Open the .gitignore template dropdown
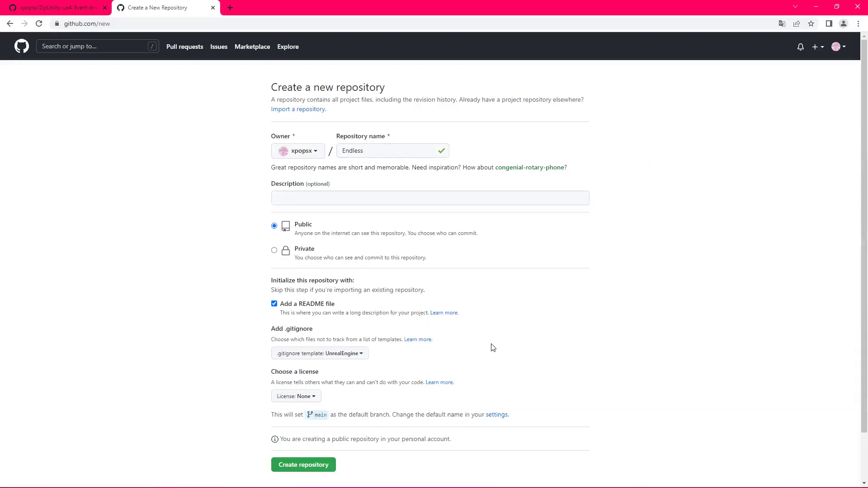The image size is (868, 488). coord(320,353)
